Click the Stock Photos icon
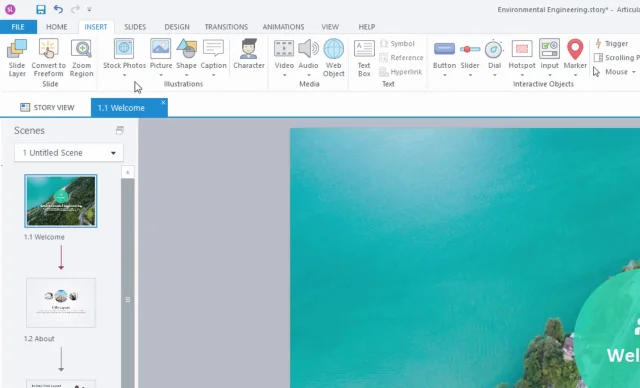640x388 pixels. click(x=124, y=49)
